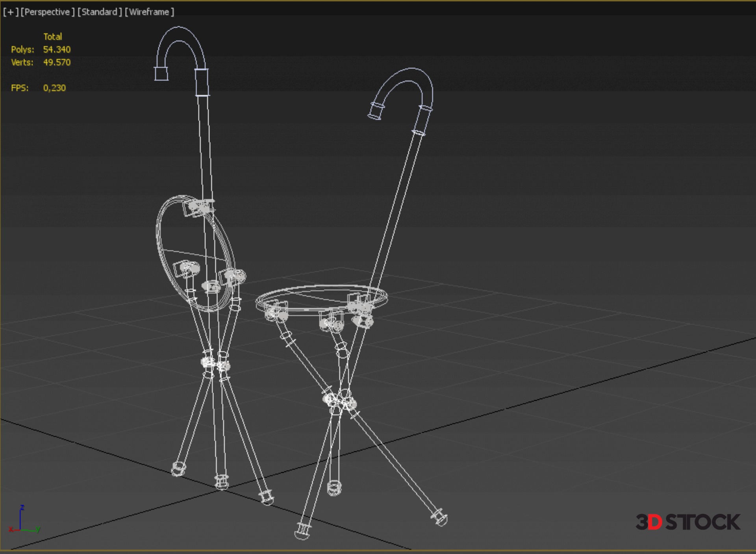756x554 pixels.
Task: Open the [Wireframe] shading mode menu
Action: tap(149, 12)
